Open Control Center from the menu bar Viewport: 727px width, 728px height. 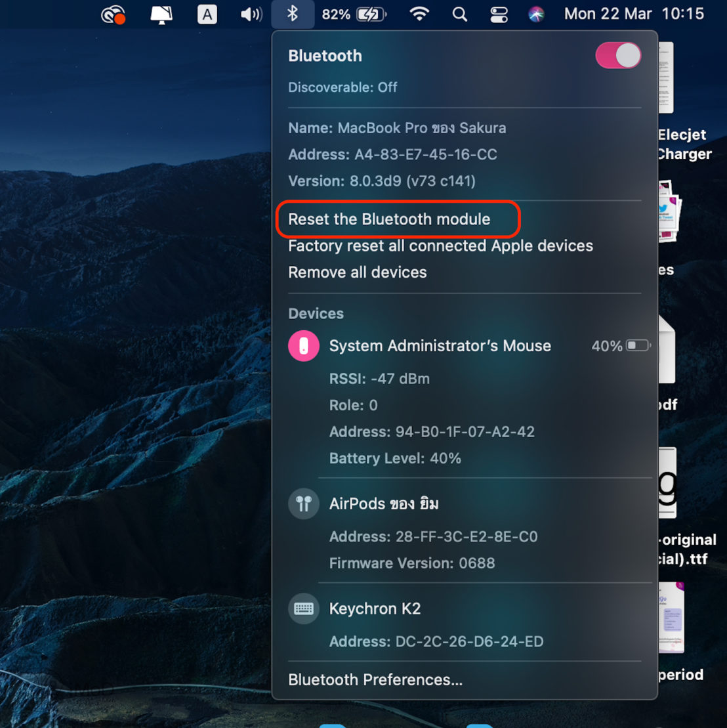tap(499, 14)
